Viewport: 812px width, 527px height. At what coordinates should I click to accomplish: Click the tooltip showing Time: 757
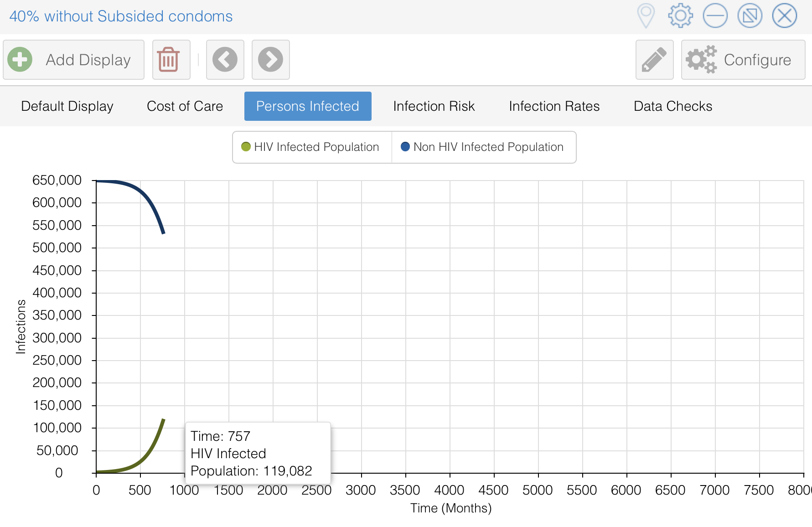coord(258,453)
